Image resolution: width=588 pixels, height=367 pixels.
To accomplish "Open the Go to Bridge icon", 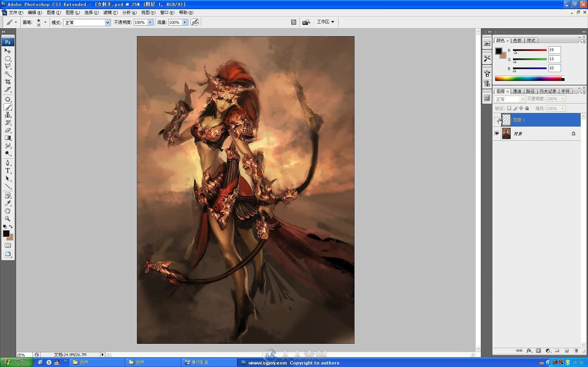I will [306, 22].
